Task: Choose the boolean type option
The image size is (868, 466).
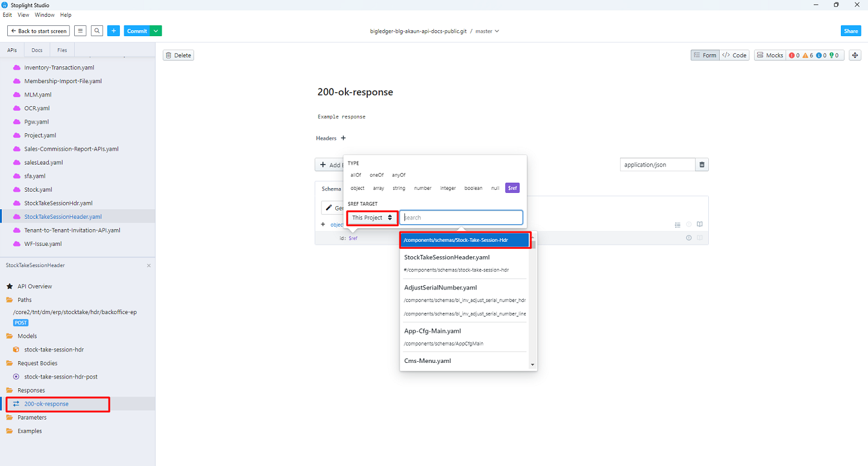Action: coord(473,188)
